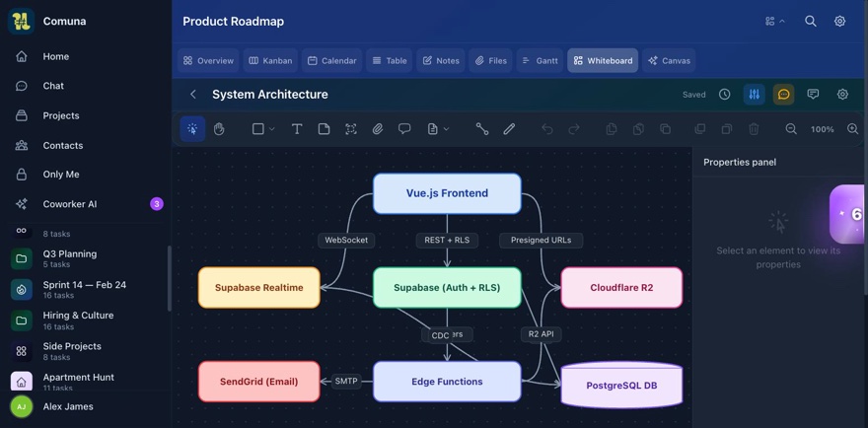The height and width of the screenshot is (428, 868).
Task: Open the Apartment Hunt project
Action: point(86,382)
